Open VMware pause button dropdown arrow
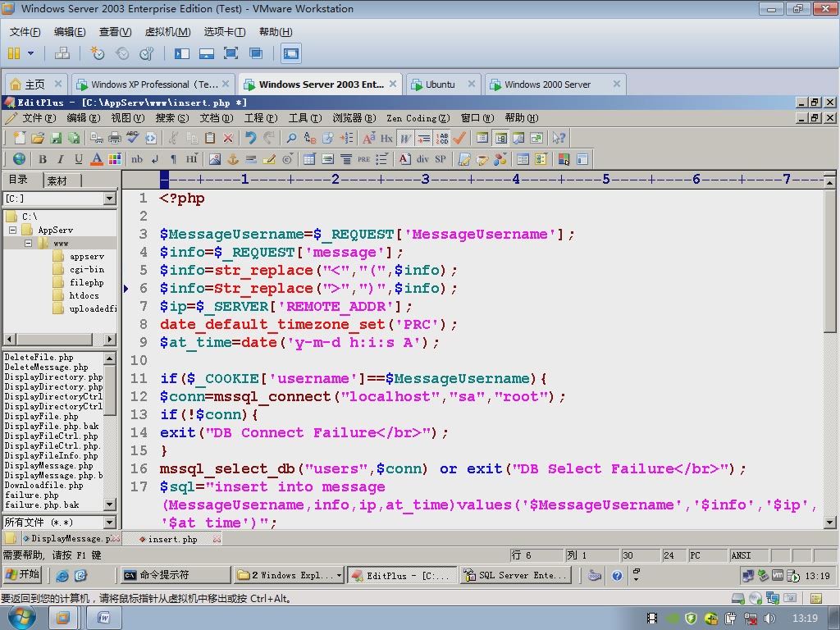The width and height of the screenshot is (840, 630). pyautogui.click(x=30, y=53)
